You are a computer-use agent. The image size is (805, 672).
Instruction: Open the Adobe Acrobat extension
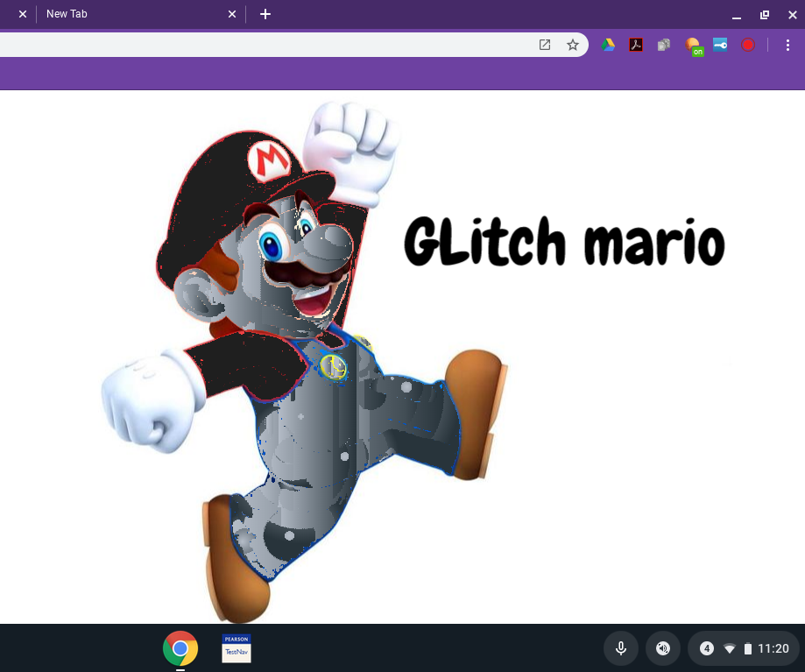pos(635,45)
